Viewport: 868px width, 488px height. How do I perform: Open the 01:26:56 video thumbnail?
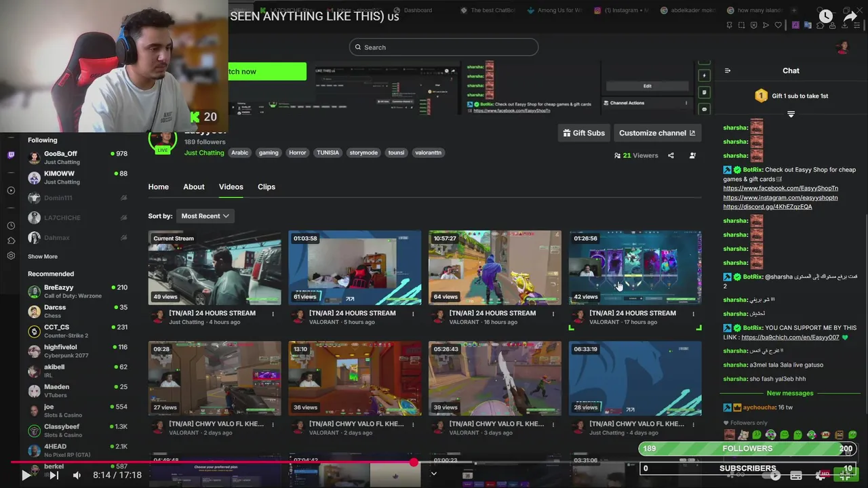[635, 268]
